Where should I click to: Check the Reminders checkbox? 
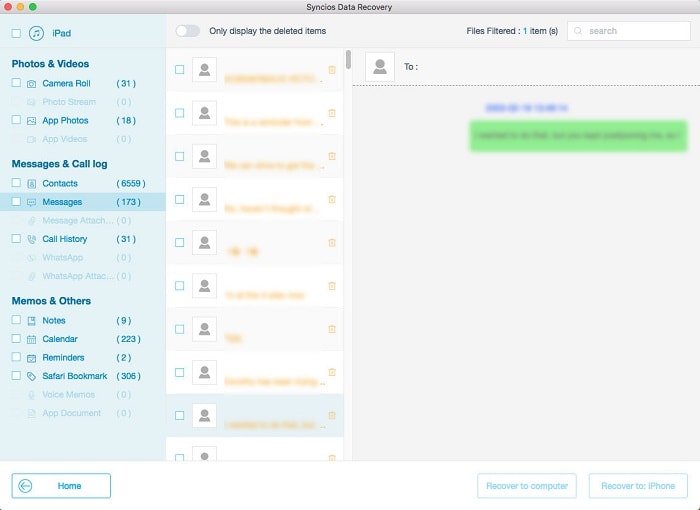16,357
